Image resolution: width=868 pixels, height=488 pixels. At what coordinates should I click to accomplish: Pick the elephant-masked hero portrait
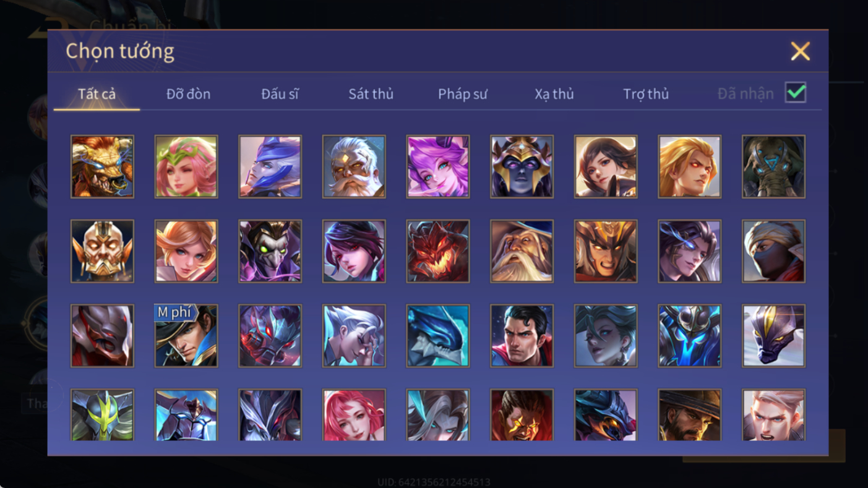773,167
